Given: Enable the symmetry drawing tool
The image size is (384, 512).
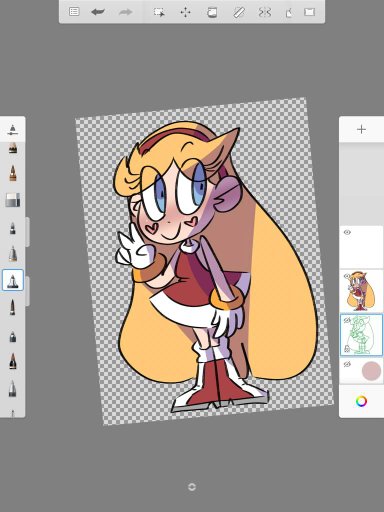Looking at the screenshot, I should point(265,12).
